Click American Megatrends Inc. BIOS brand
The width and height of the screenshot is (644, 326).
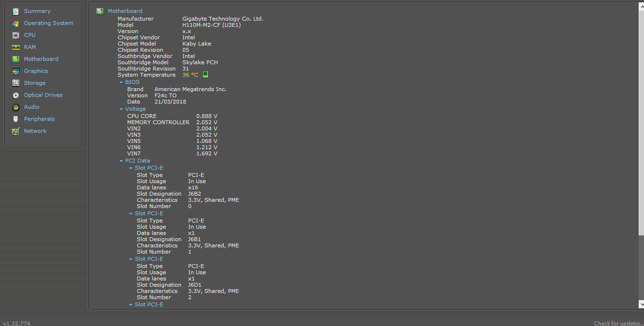click(191, 89)
